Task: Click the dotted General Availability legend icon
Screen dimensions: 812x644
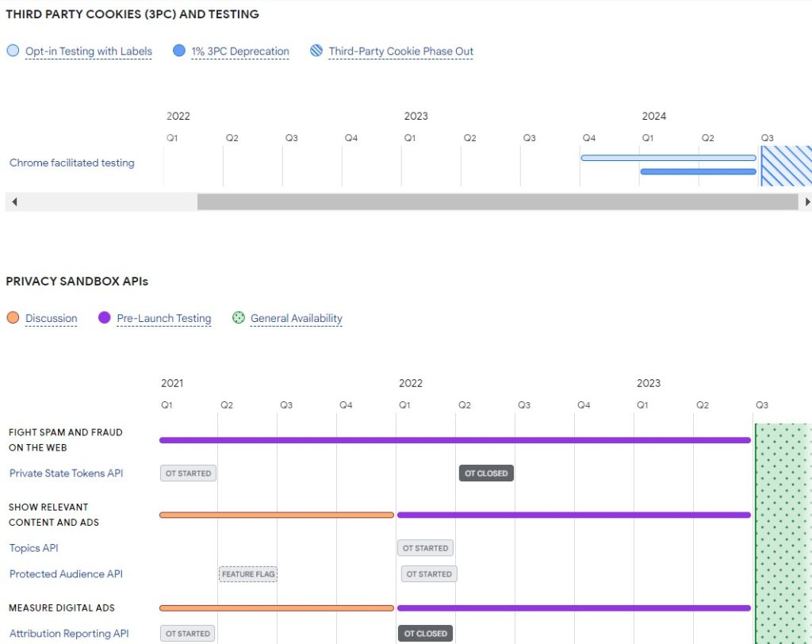Action: click(238, 317)
